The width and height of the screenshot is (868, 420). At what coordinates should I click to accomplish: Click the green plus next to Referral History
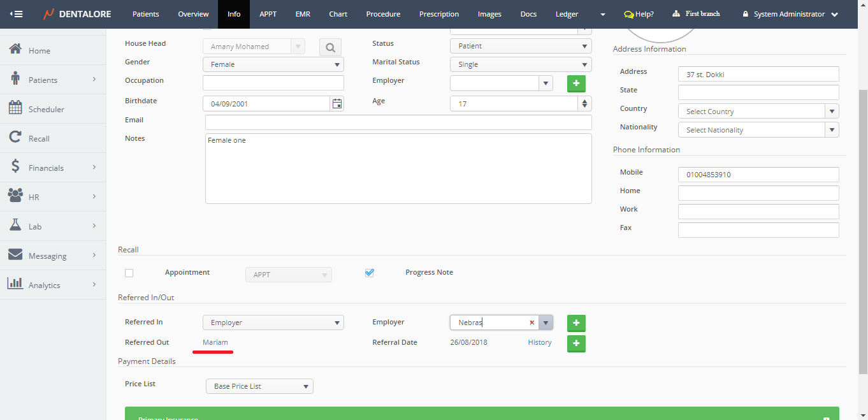point(576,344)
